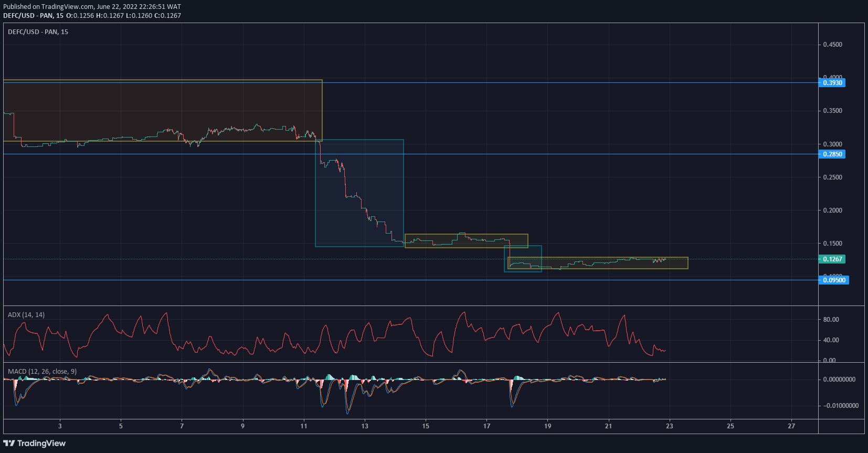The image size is (868, 453).
Task: Click the 0.3500 price axis tick
Action: click(832, 111)
